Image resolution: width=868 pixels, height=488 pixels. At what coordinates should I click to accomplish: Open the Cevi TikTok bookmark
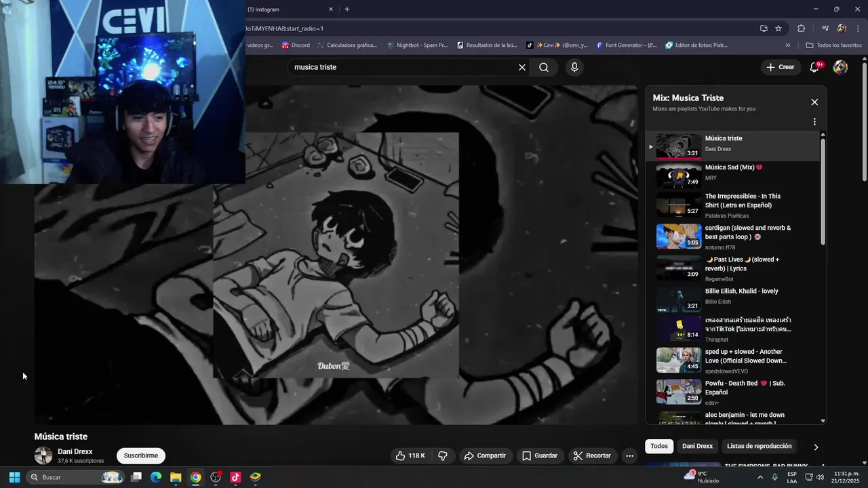click(557, 45)
